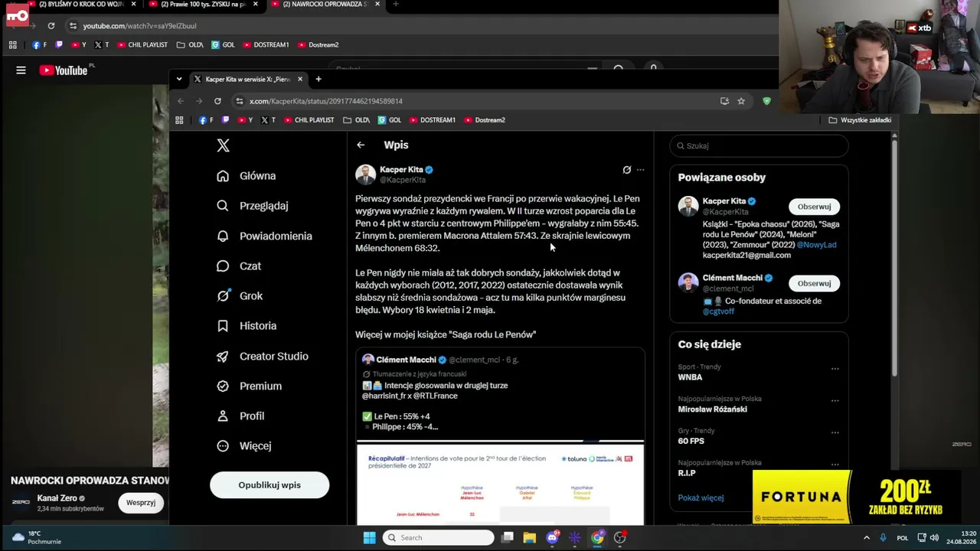Switch to the BYLIŚMY O KROK OD WOJNY tab

[80, 5]
